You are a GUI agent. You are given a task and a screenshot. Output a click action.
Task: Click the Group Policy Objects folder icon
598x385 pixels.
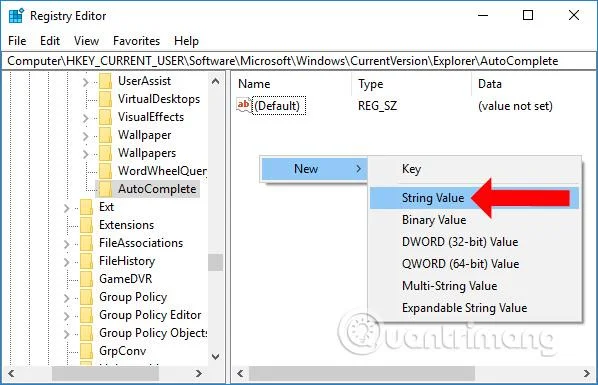click(87, 332)
